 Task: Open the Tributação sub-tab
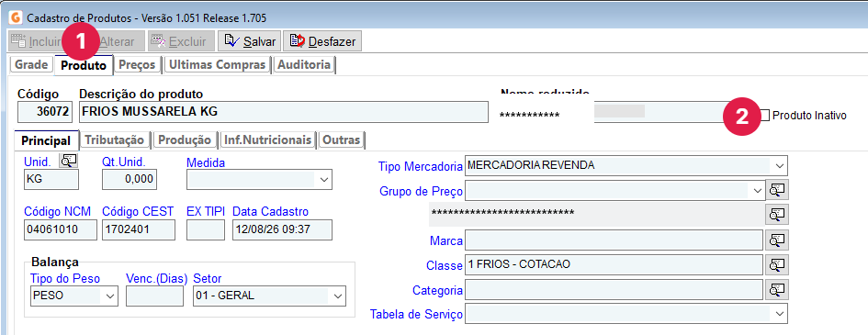point(115,140)
